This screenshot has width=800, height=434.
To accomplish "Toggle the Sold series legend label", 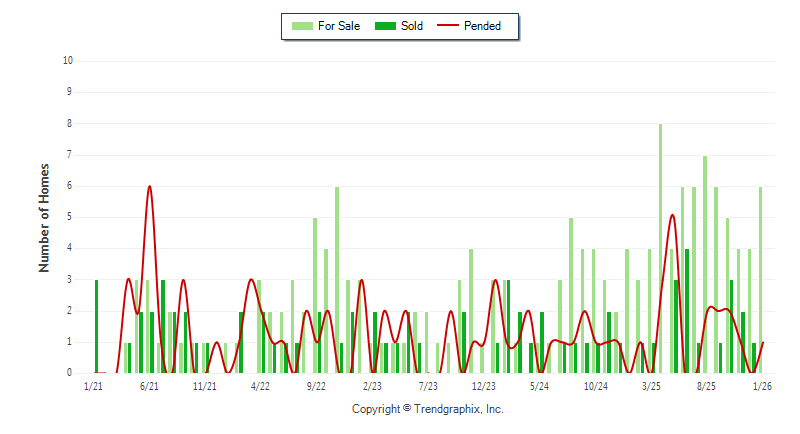I will (x=412, y=26).
